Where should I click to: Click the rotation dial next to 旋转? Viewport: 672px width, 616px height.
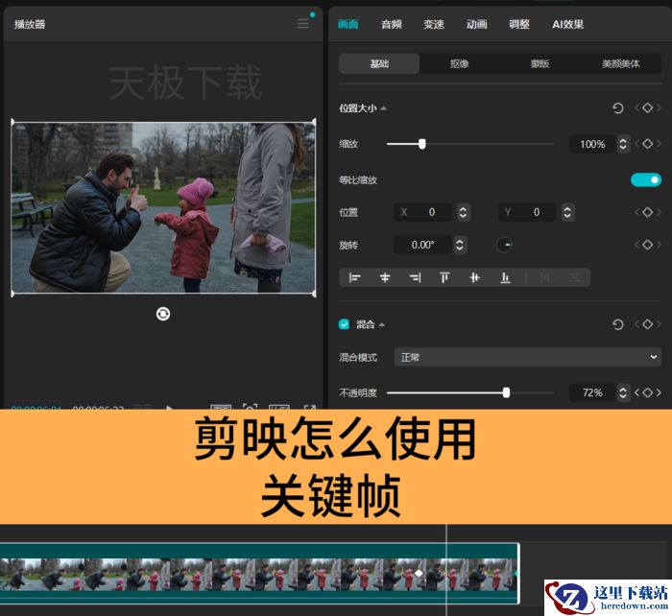[x=504, y=245]
